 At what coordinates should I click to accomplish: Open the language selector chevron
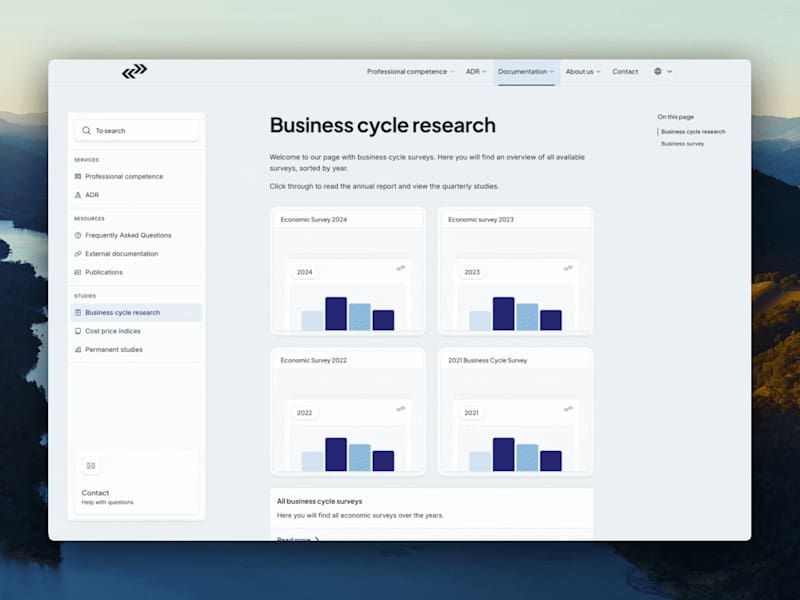coord(670,72)
